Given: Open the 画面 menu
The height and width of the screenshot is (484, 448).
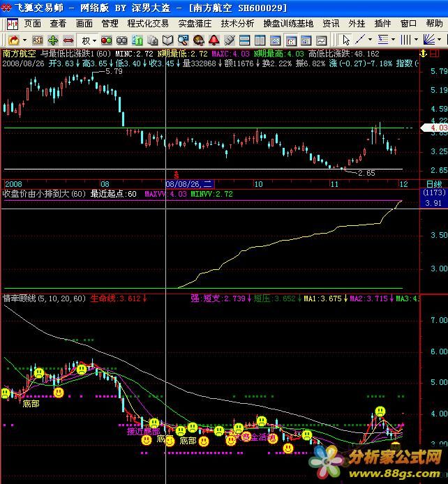Looking at the screenshot, I should [84, 24].
